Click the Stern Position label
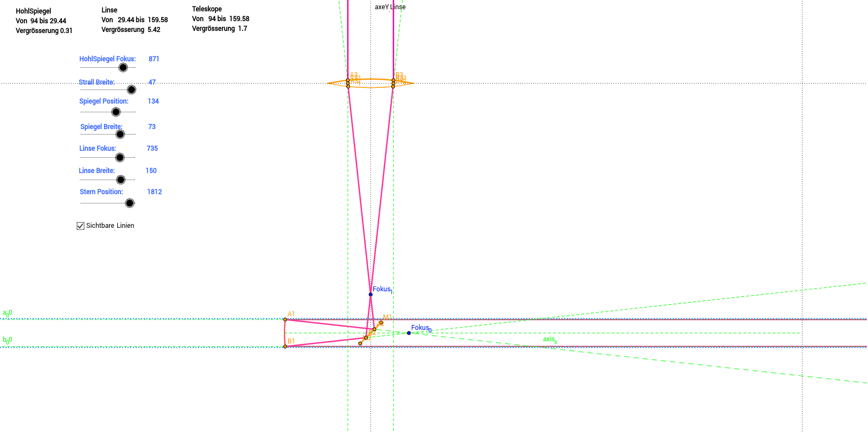The width and height of the screenshot is (868, 434). (x=101, y=192)
